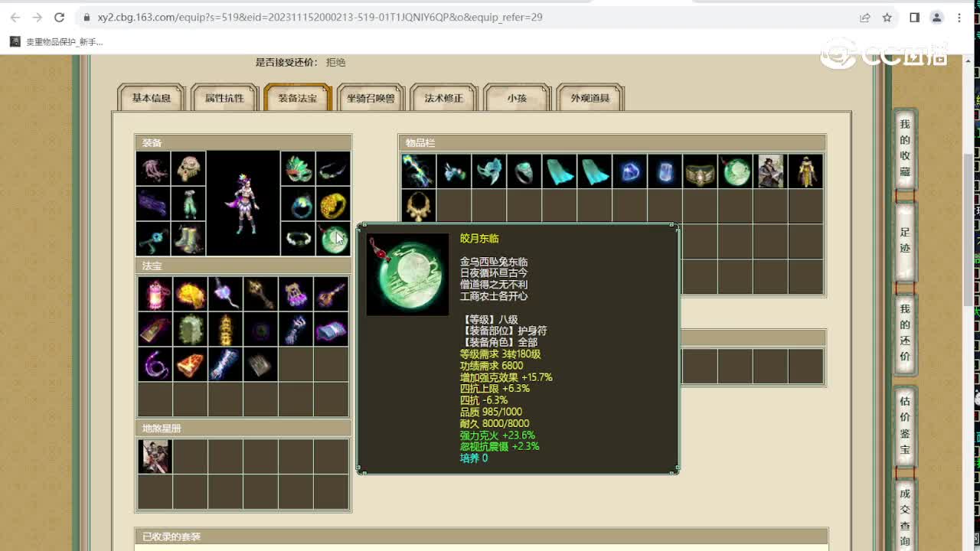
Task: Select the 装备法宝 tab
Action: pyautogui.click(x=297, y=98)
